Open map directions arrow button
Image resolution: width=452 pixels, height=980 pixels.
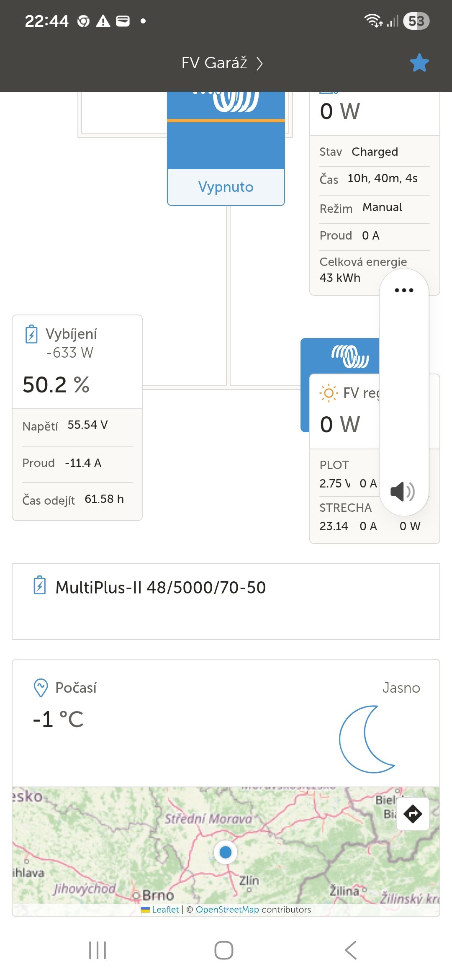point(413,814)
